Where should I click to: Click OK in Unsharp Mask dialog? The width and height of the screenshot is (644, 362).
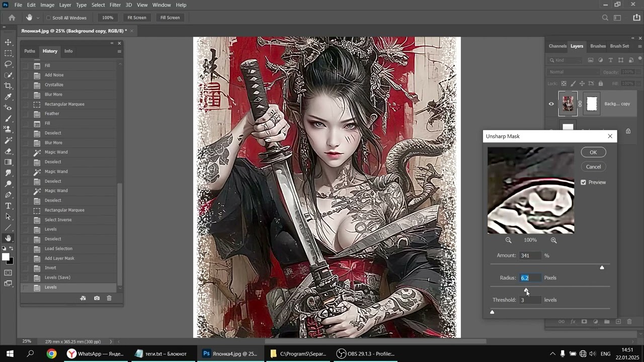(593, 152)
